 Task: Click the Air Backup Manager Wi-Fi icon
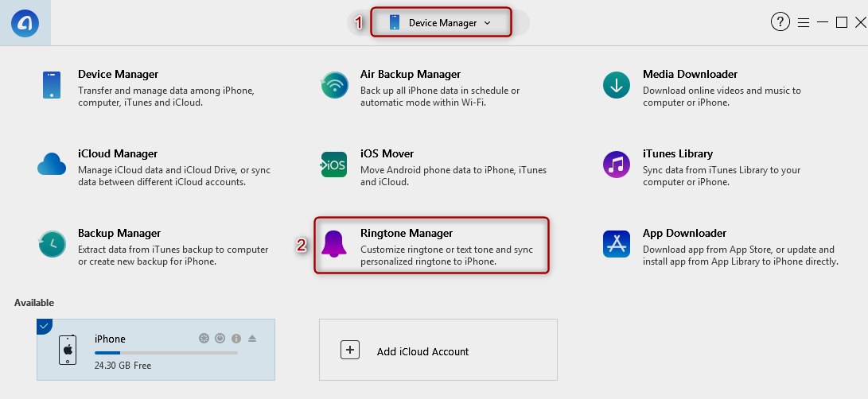335,85
